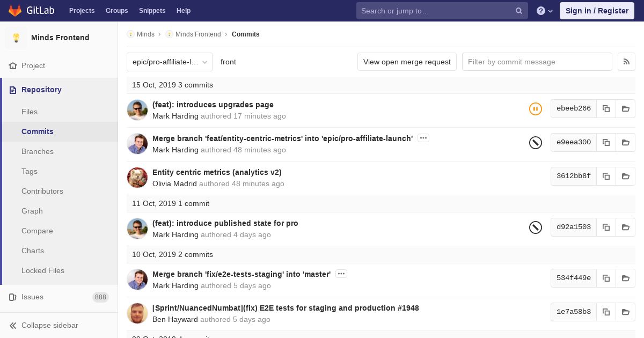Expand the entity-centric-metrics merge commit description
644x338 pixels.
click(423, 138)
